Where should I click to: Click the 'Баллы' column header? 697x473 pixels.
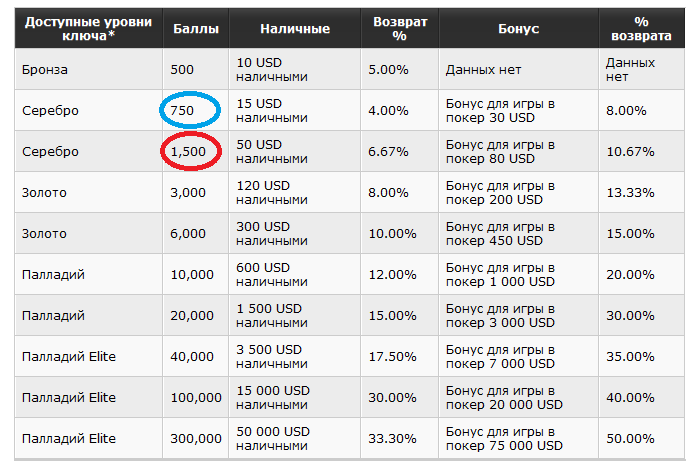[x=194, y=29]
